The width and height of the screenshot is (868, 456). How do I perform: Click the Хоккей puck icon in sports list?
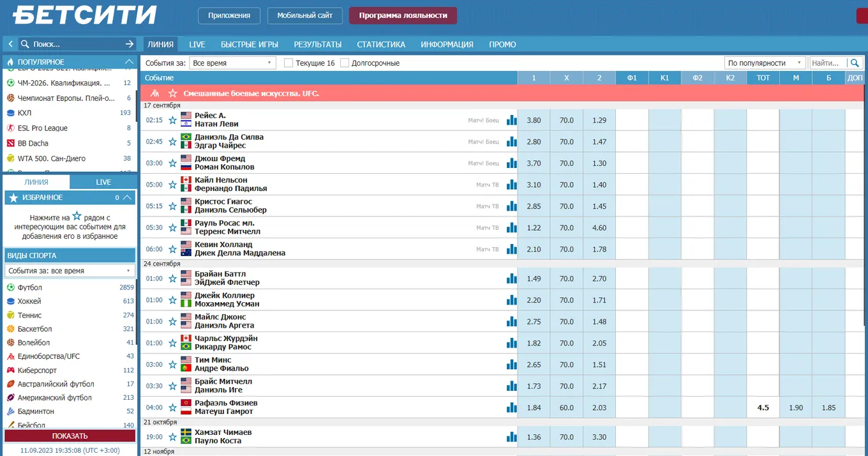11,301
